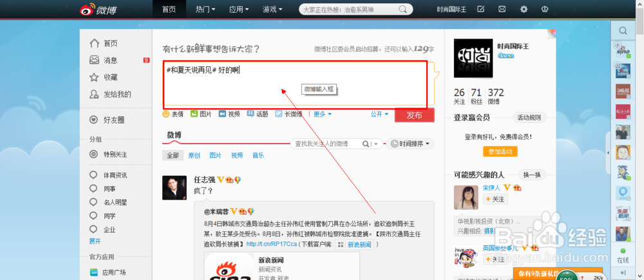Open 任志强 avatar thumbnail
Screen dimensions: 644x280
point(174,187)
